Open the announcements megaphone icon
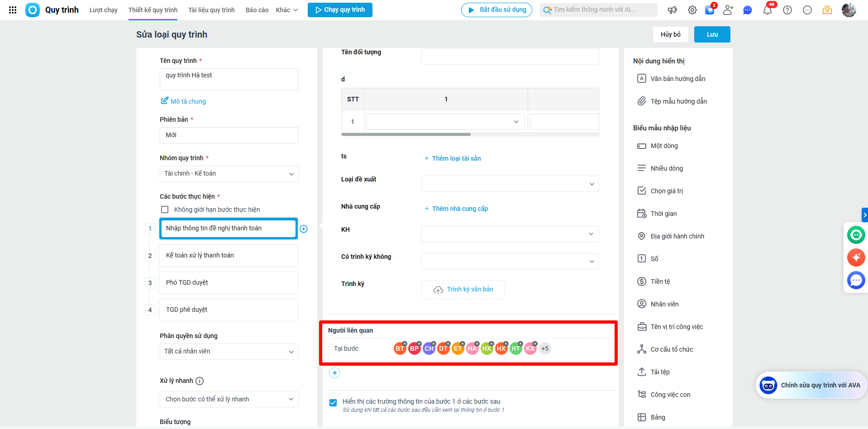This screenshot has width=868, height=429. click(x=672, y=10)
